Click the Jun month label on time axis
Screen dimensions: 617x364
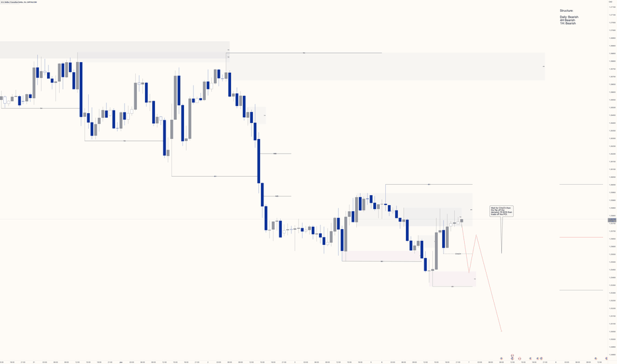tap(120, 362)
